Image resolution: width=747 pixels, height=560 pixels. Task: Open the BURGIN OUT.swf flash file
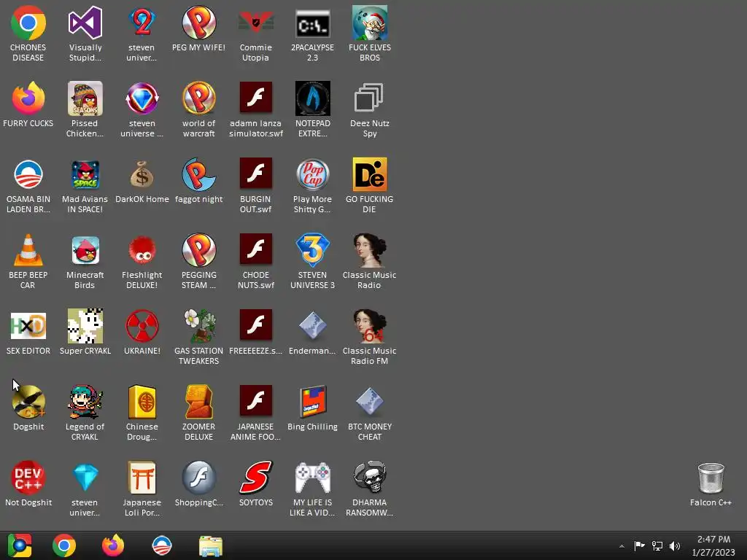click(x=256, y=184)
